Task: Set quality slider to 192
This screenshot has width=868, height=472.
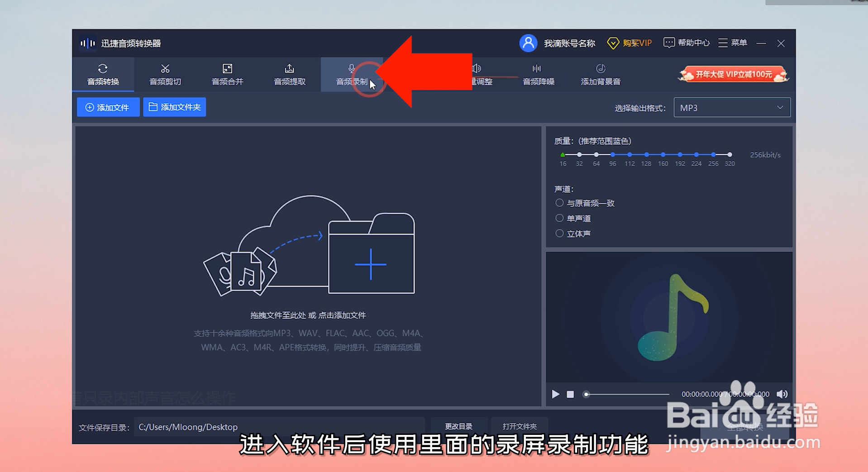Action: [x=680, y=155]
